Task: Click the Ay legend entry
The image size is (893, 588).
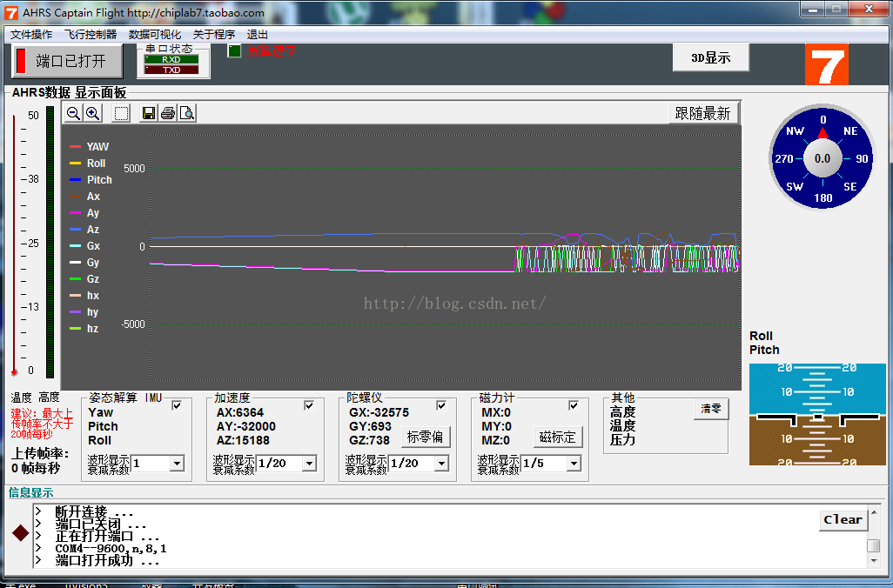Action: click(x=84, y=213)
